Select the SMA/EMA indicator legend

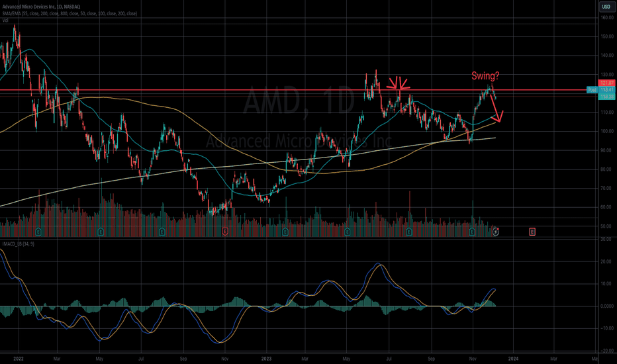click(x=70, y=13)
